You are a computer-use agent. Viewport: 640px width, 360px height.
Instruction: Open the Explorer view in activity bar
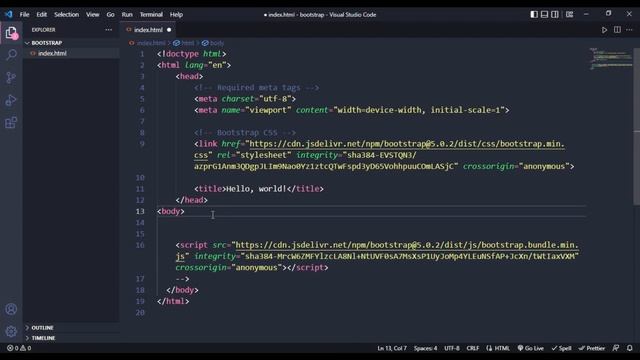[x=11, y=33]
